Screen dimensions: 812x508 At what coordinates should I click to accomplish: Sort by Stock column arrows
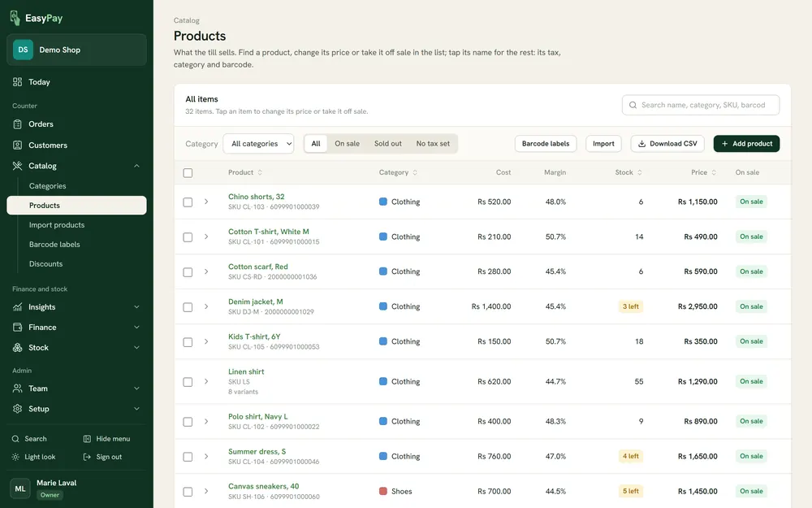640,172
